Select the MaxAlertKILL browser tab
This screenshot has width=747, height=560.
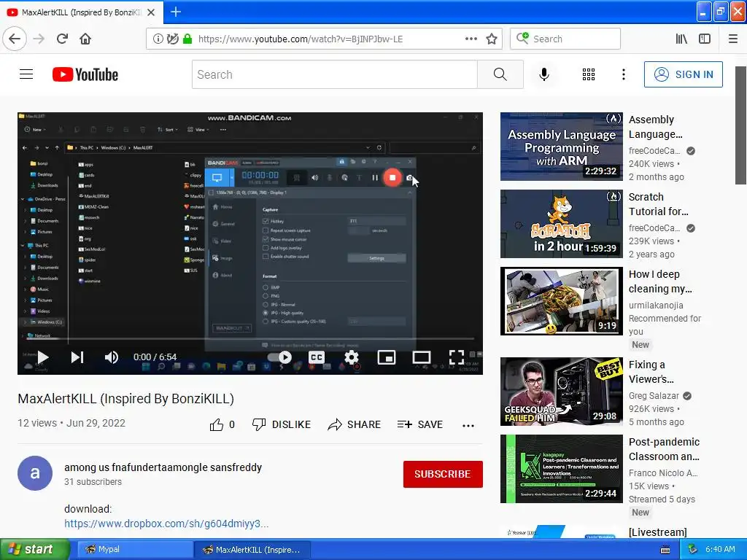[81, 12]
